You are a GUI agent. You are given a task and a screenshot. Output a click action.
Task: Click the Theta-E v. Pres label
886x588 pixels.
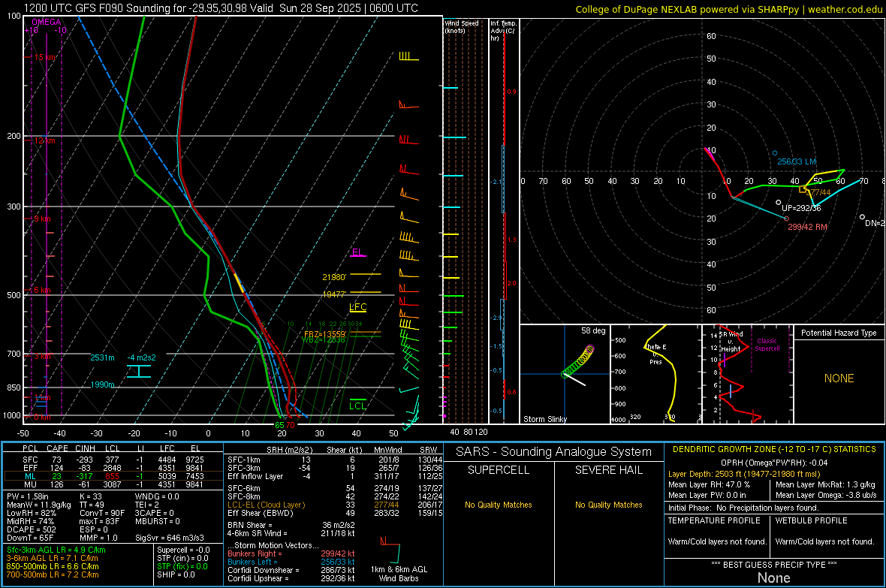pyautogui.click(x=655, y=354)
